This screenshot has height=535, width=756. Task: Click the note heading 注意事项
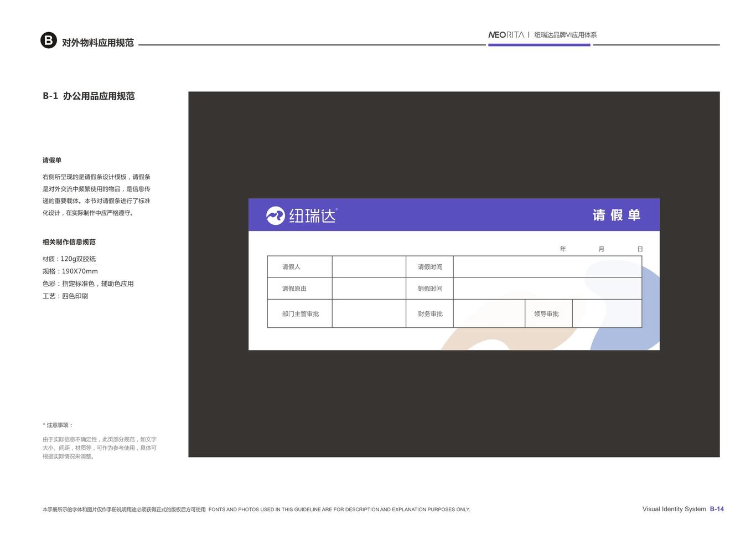coord(58,425)
